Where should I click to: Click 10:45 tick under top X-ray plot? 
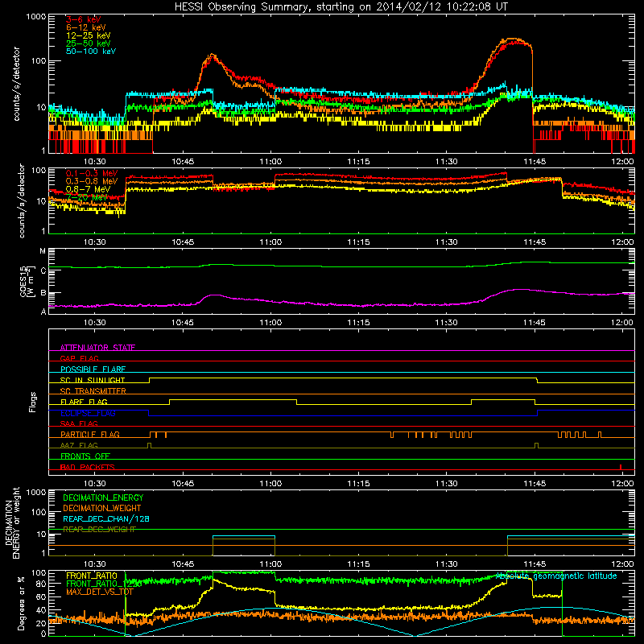click(183, 162)
